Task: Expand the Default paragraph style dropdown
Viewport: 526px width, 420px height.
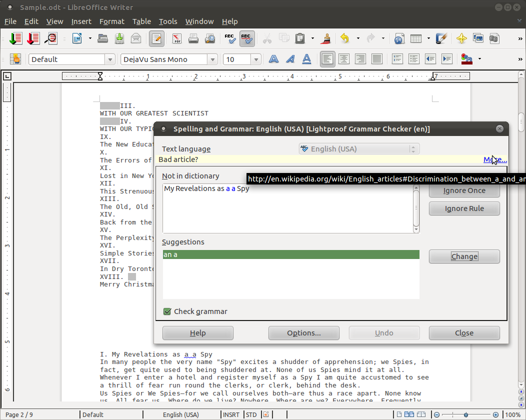Action: [109, 59]
